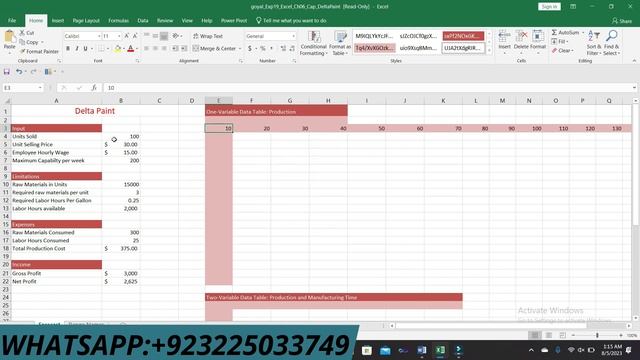Open the Page Layout tab

point(86,20)
